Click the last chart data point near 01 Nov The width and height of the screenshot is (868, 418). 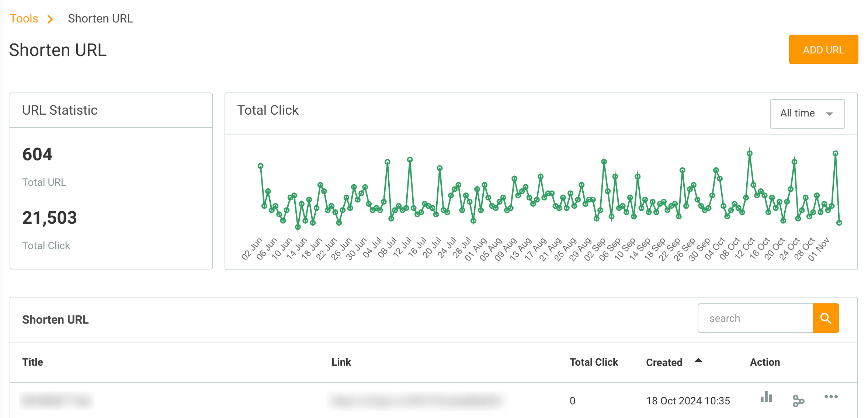(839, 223)
